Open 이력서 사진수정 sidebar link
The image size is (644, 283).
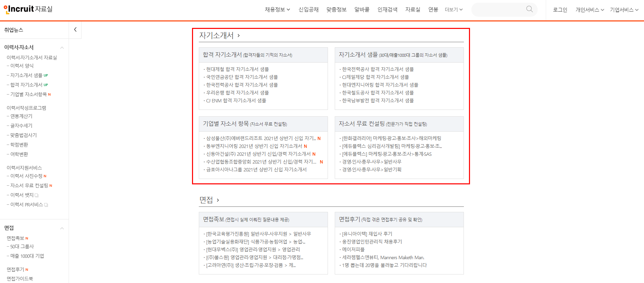pos(26,176)
